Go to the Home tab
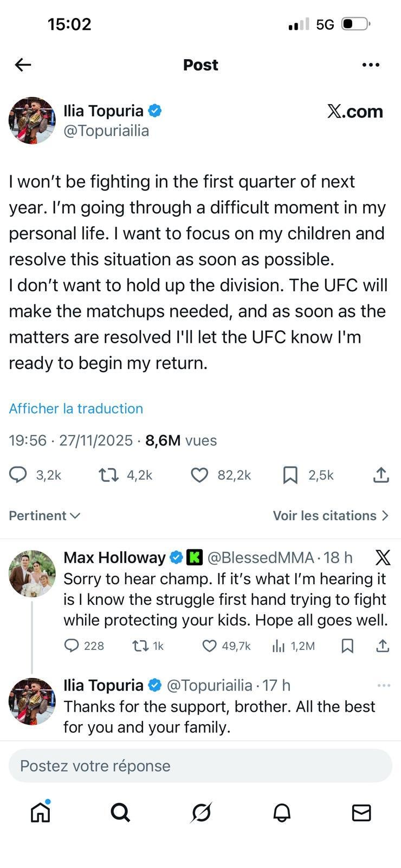 (41, 812)
